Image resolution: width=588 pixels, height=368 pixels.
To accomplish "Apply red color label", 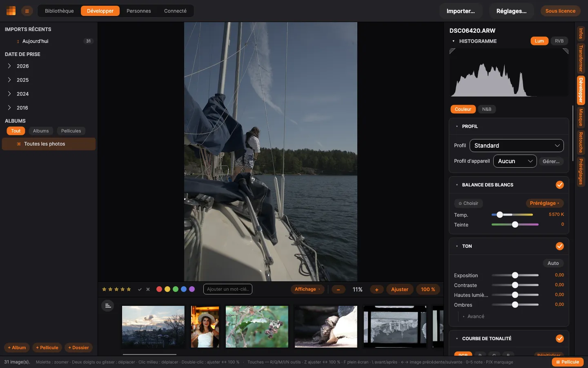I will 159,289.
